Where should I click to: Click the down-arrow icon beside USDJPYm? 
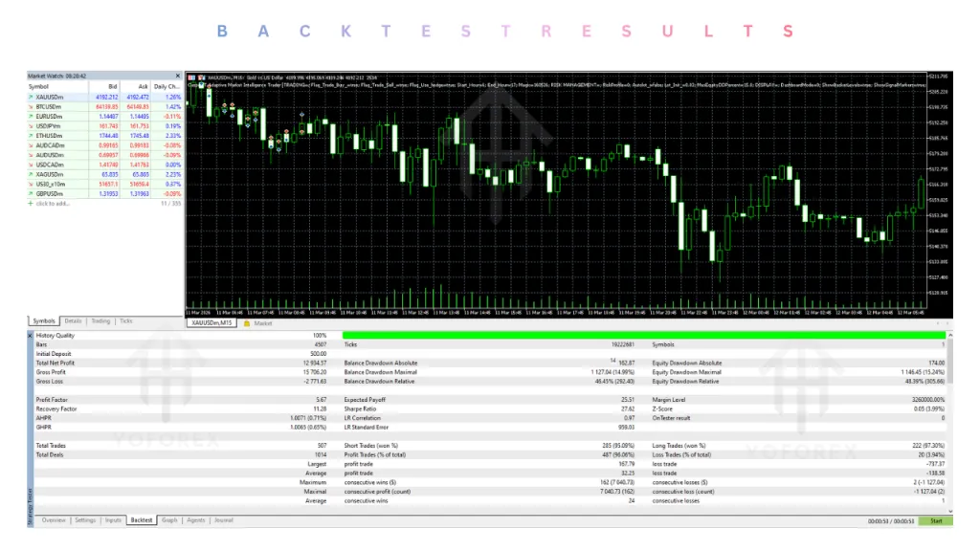click(31, 126)
